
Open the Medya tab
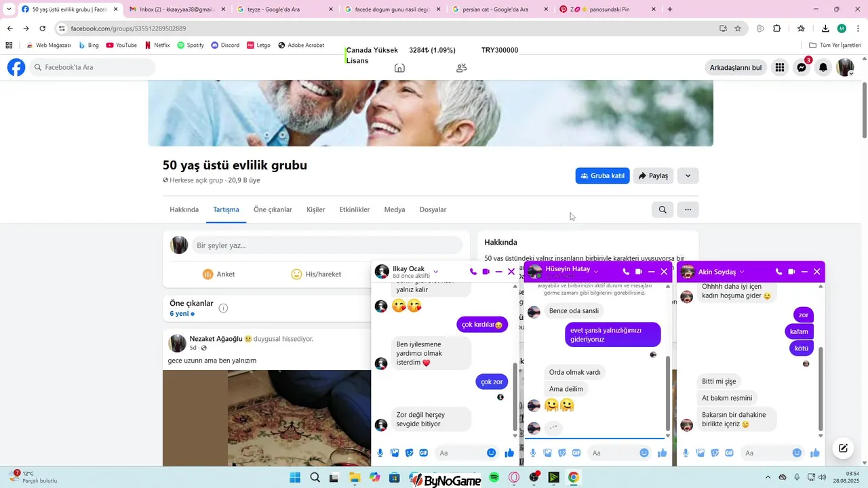click(x=395, y=209)
